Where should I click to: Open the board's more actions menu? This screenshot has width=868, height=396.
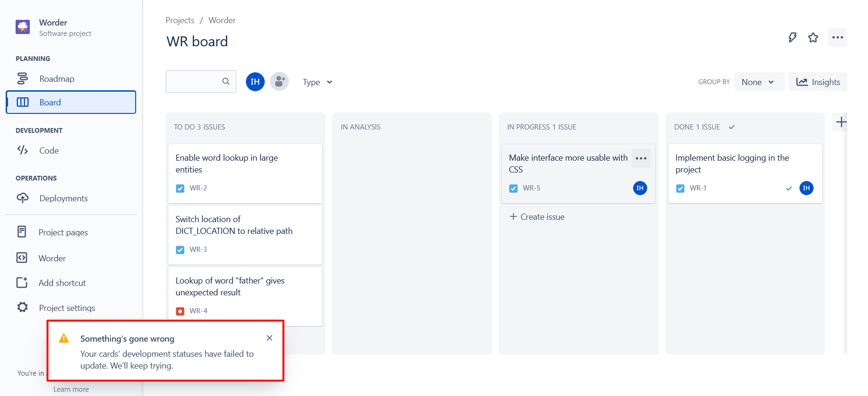838,37
